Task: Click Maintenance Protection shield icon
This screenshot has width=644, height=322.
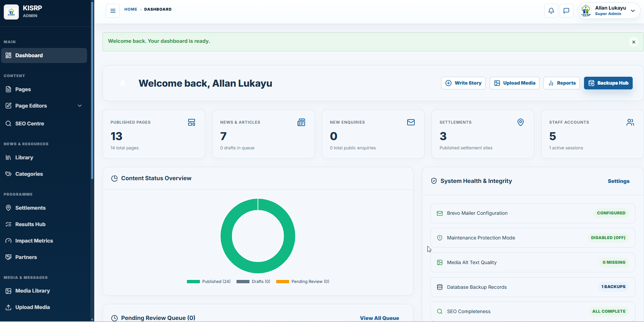Action: [440, 238]
